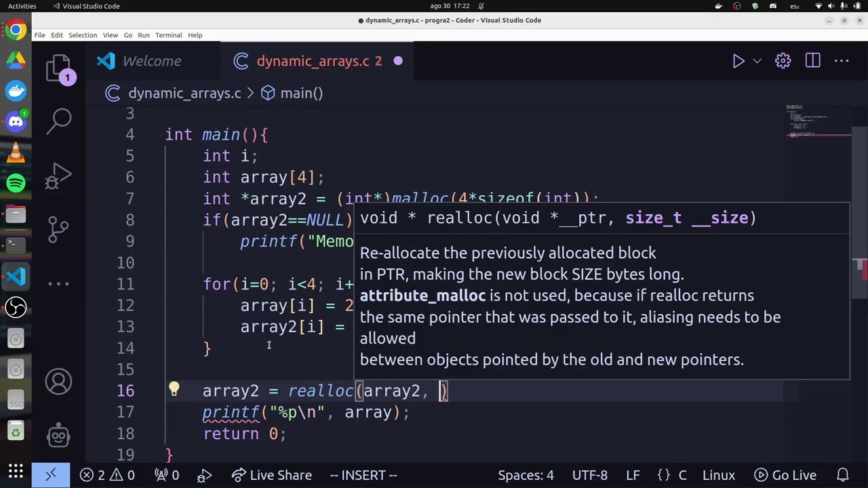The height and width of the screenshot is (488, 868).
Task: Click int array[4]; on line 6
Action: [264, 177]
